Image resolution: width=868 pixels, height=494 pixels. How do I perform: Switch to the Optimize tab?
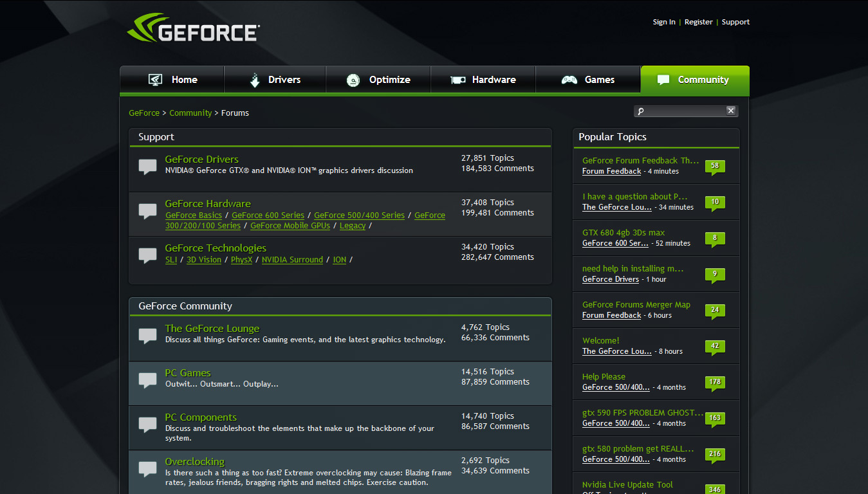(378, 80)
